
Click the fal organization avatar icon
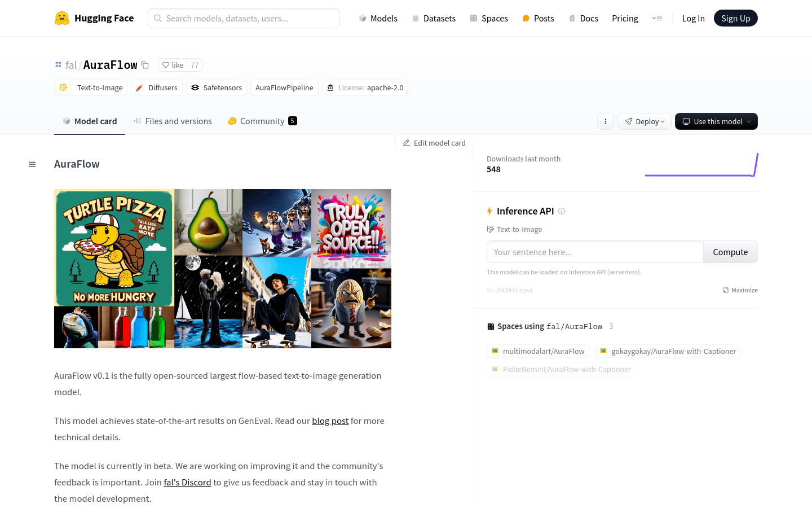coord(58,65)
